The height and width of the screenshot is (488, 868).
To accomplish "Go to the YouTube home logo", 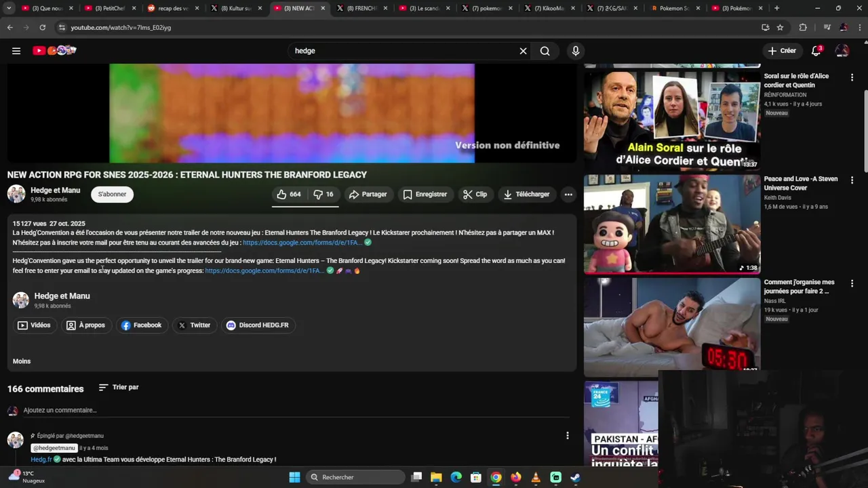I will (x=54, y=51).
